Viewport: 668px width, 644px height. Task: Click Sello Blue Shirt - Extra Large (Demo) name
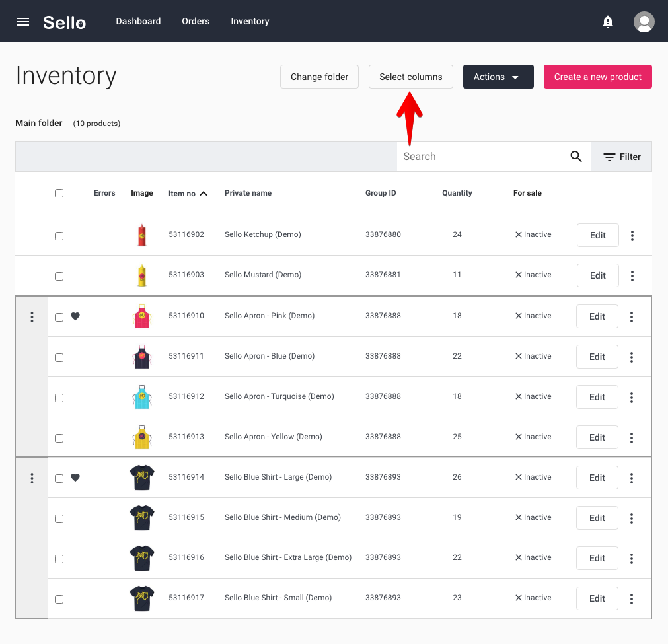click(x=288, y=557)
